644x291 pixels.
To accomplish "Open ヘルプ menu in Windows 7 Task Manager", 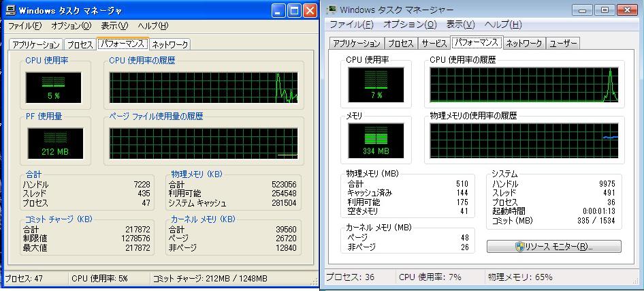I will point(503,25).
